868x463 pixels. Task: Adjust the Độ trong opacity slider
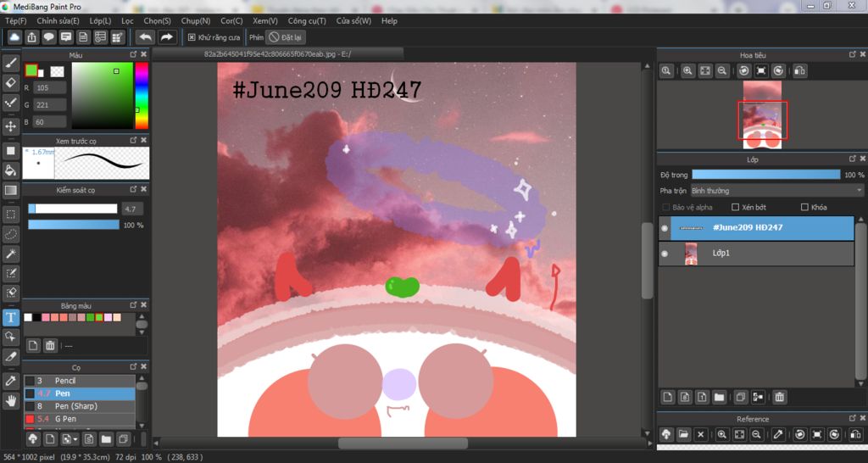pyautogui.click(x=766, y=175)
